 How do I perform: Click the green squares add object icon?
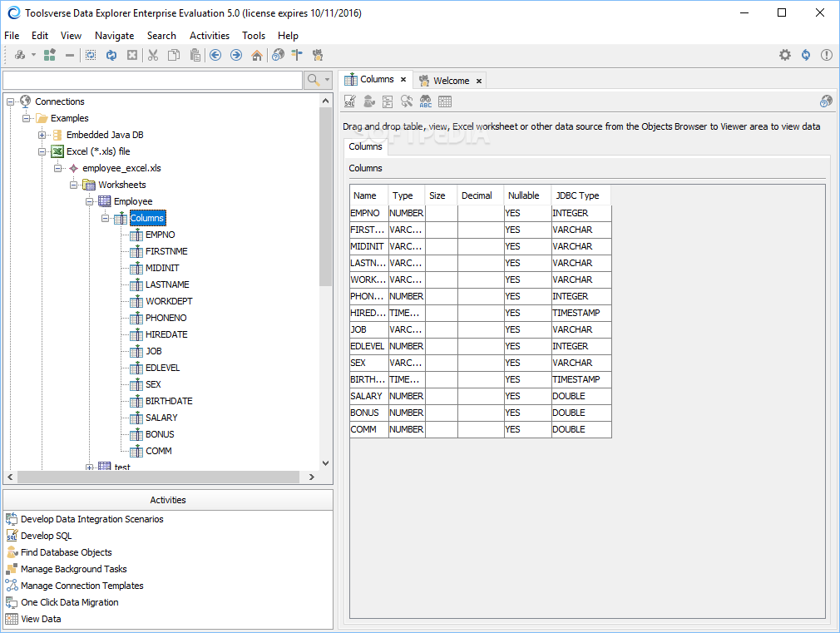tap(50, 55)
